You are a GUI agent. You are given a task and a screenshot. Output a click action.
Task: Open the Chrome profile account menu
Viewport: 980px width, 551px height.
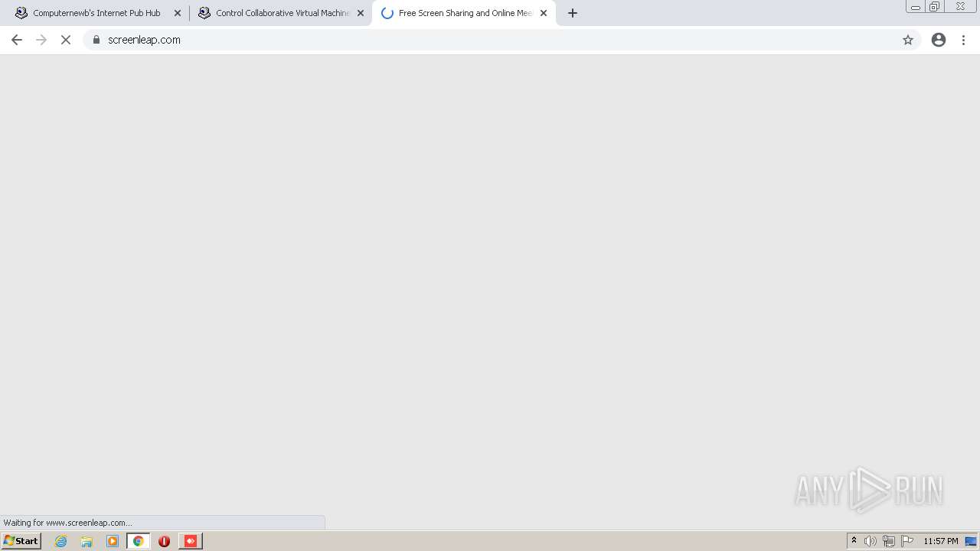tap(939, 40)
